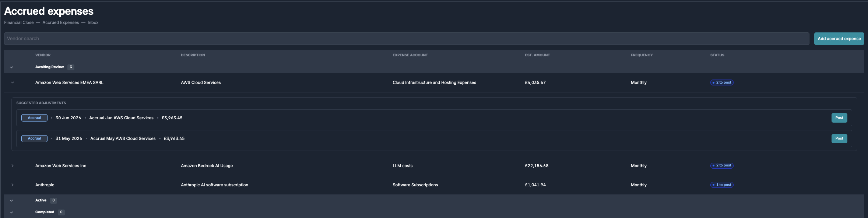This screenshot has width=868, height=218.
Task: Click the Description column header
Action: pyautogui.click(x=193, y=55)
